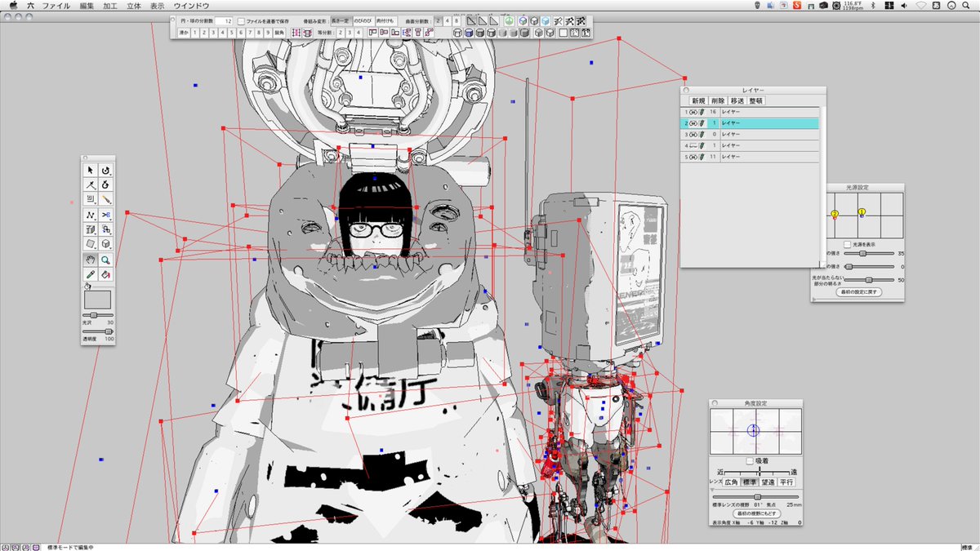980x551 pixels.
Task: Click the green sphere icon in top toolbar
Action: (x=510, y=20)
